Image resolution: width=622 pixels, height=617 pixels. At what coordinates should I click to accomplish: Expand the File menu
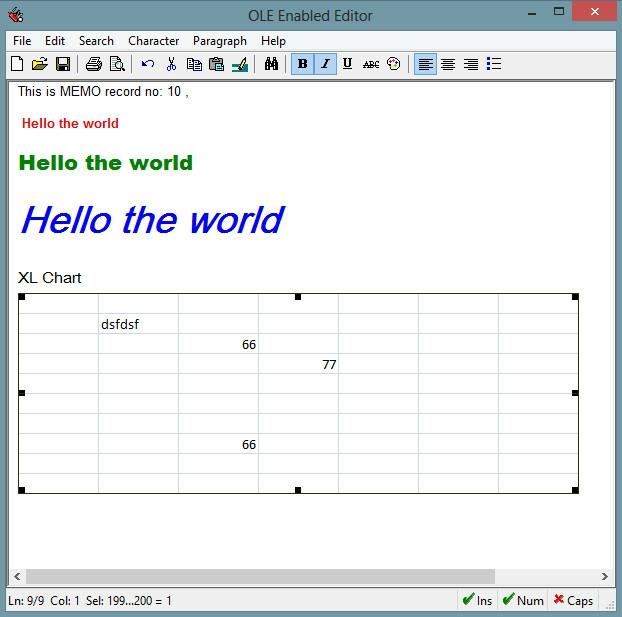22,41
